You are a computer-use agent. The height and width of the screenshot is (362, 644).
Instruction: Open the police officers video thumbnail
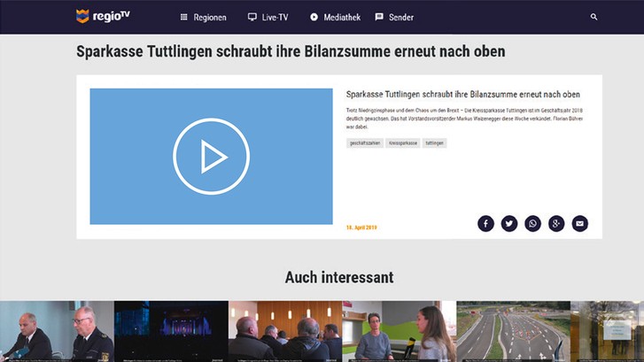tap(57, 331)
